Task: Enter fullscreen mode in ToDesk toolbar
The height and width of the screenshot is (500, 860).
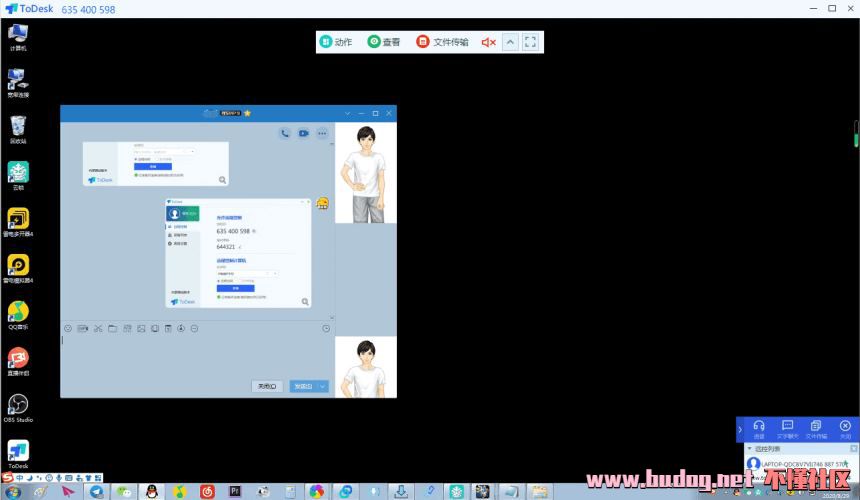Action: point(530,42)
